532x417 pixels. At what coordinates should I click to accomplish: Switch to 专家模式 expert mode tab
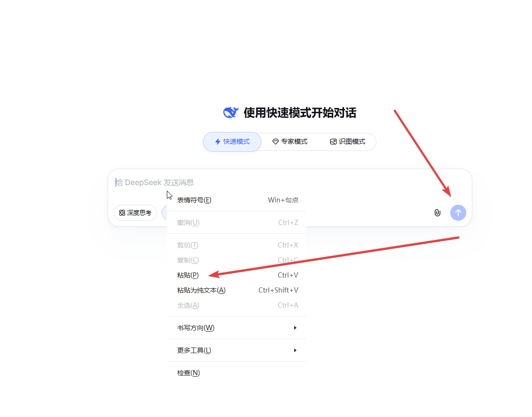coord(290,142)
